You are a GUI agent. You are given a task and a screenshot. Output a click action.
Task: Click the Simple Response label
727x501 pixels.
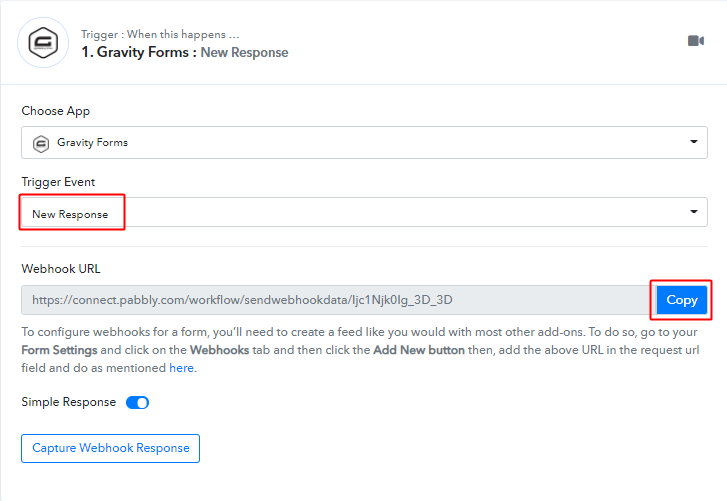(x=69, y=402)
